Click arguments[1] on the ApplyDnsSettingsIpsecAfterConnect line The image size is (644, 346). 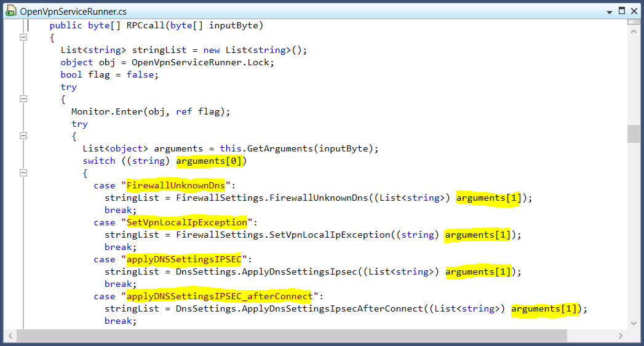pos(544,309)
